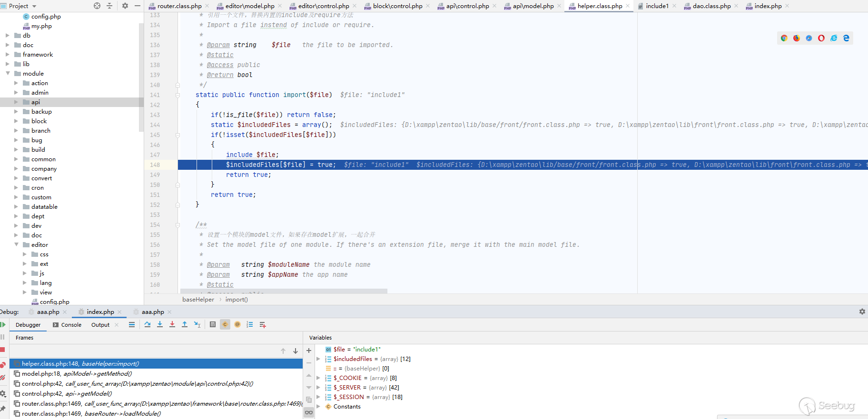Image resolution: width=868 pixels, height=419 pixels.
Task: Open the Evaluate Expression calculator icon
Action: coord(213,324)
